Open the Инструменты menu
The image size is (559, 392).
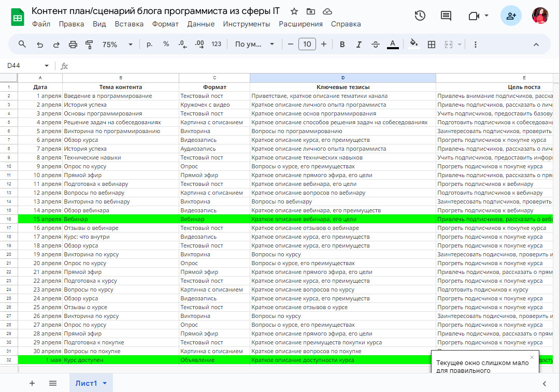(247, 24)
